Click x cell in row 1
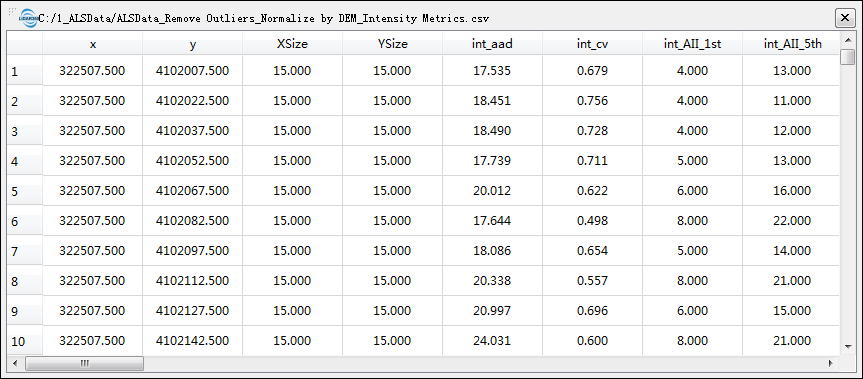The height and width of the screenshot is (379, 863). (92, 71)
